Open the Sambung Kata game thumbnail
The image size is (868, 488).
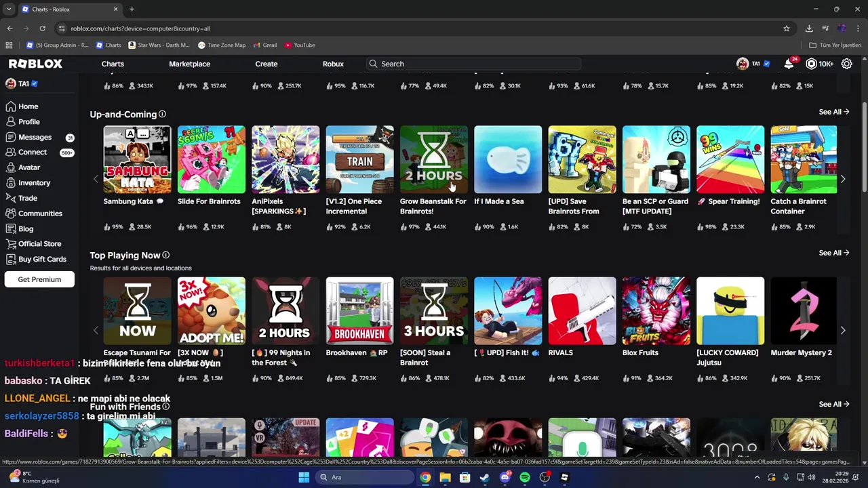click(137, 159)
